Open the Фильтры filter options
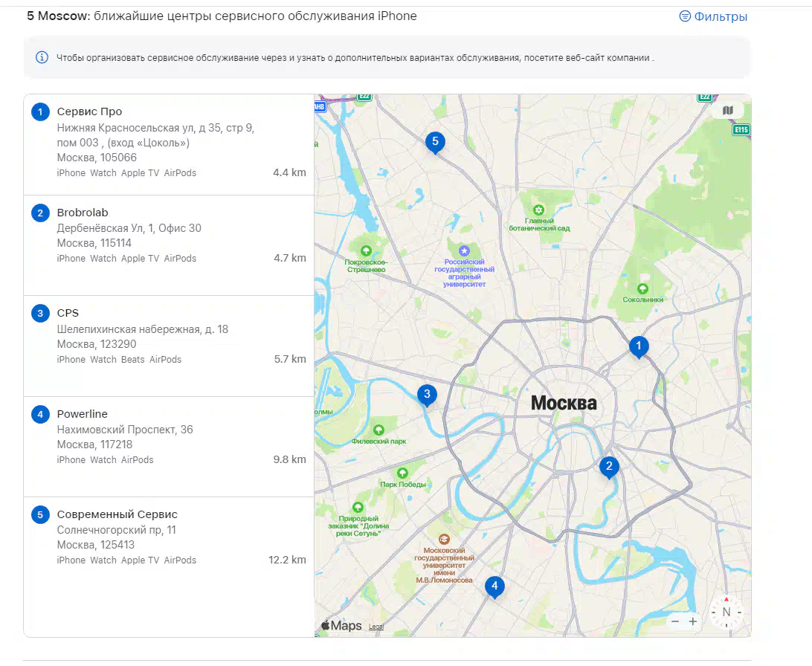Screen dimensions: 812x666 [713, 16]
